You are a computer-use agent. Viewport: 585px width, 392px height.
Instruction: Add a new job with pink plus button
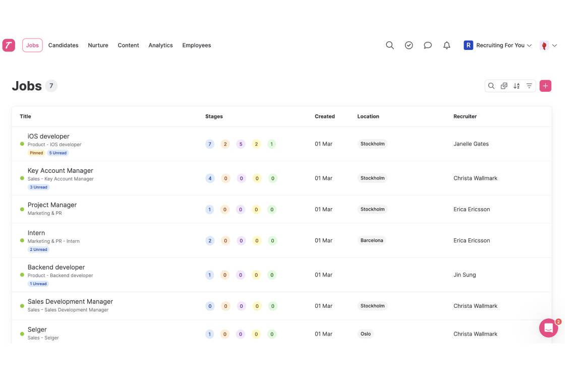545,86
